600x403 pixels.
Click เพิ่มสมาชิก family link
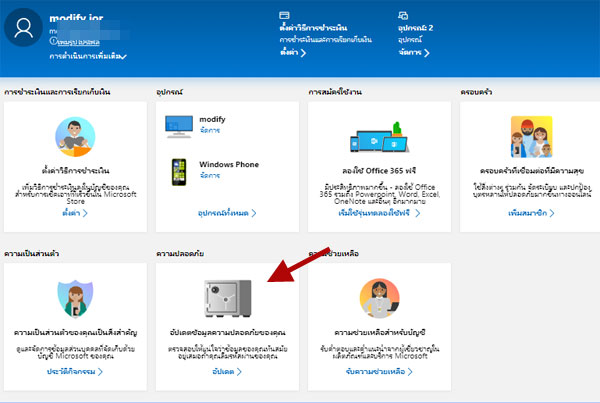click(531, 213)
